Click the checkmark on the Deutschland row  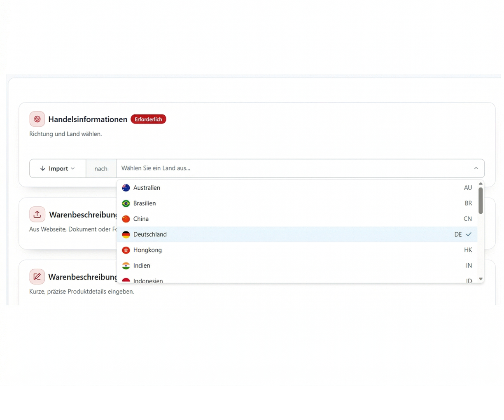[x=469, y=234]
